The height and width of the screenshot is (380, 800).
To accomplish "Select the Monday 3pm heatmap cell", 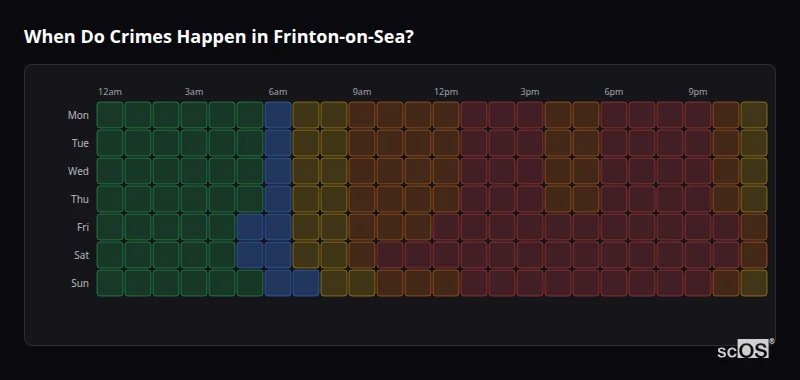I will click(530, 115).
